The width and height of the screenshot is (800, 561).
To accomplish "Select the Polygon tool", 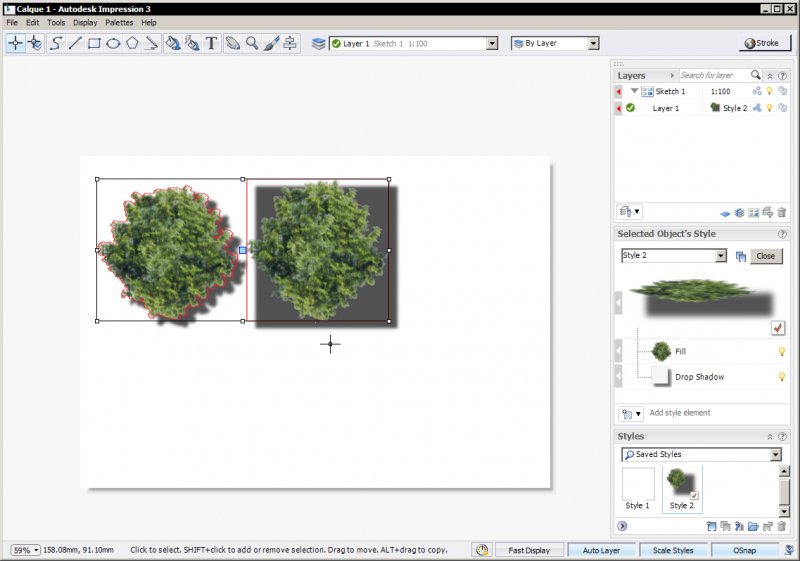I will tap(132, 43).
